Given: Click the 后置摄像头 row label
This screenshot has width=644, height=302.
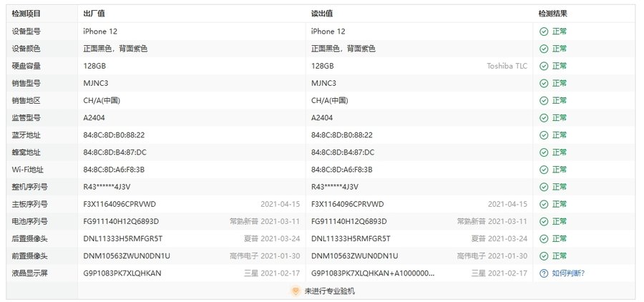Looking at the screenshot, I should [x=29, y=239].
